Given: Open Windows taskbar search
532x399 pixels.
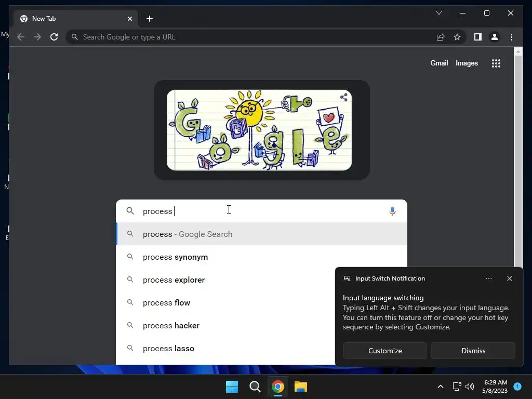Looking at the screenshot, I should (255, 387).
